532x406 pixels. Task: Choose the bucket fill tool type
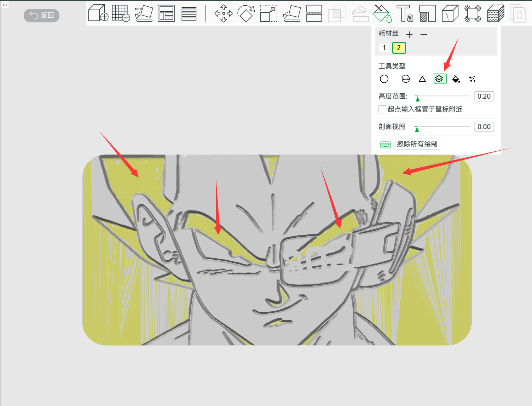456,79
